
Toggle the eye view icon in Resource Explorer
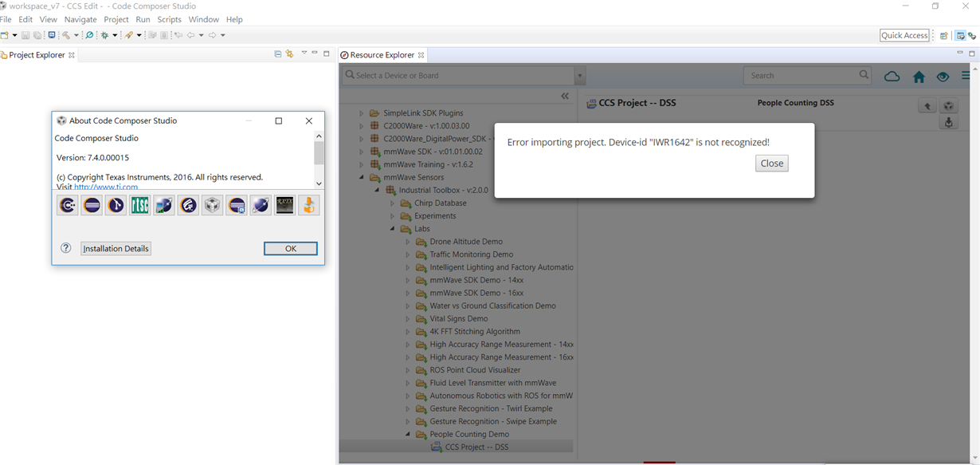943,77
